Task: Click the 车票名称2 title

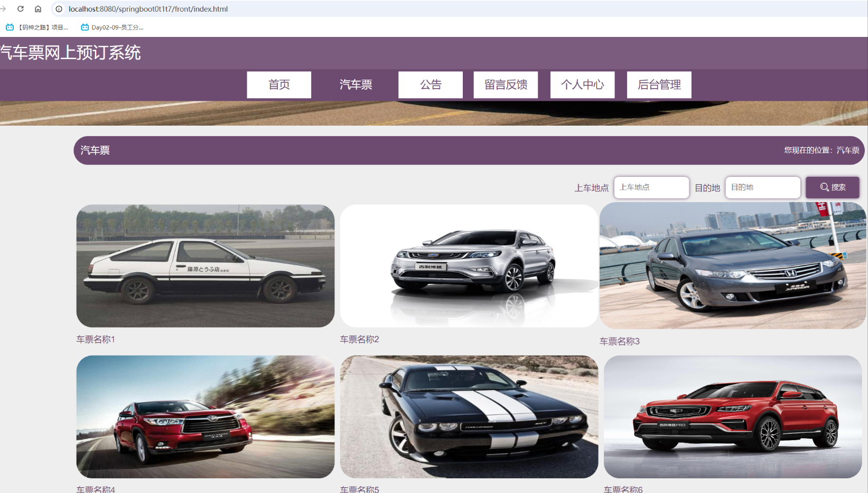Action: point(360,339)
